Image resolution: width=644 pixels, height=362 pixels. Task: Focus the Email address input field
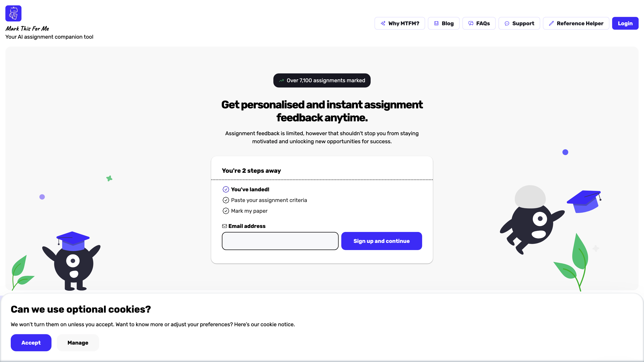point(280,241)
